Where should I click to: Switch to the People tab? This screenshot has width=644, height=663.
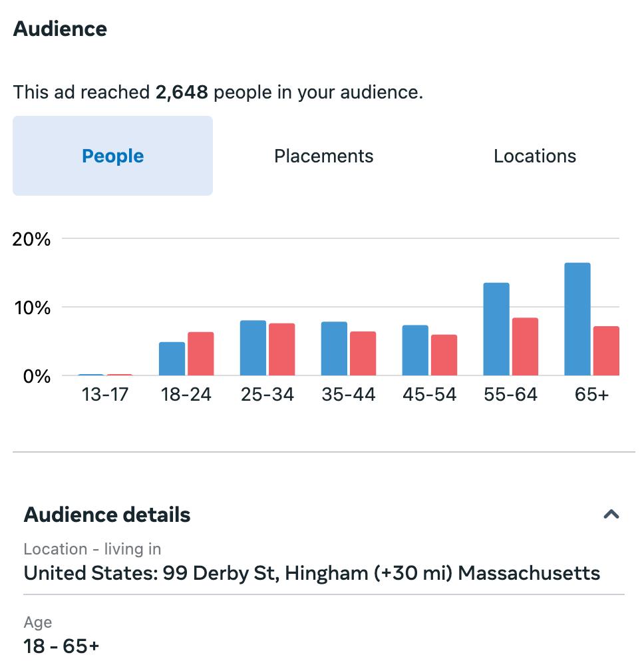[112, 156]
